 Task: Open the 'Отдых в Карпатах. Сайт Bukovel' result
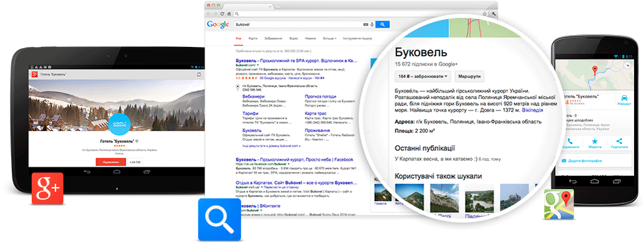(296, 182)
